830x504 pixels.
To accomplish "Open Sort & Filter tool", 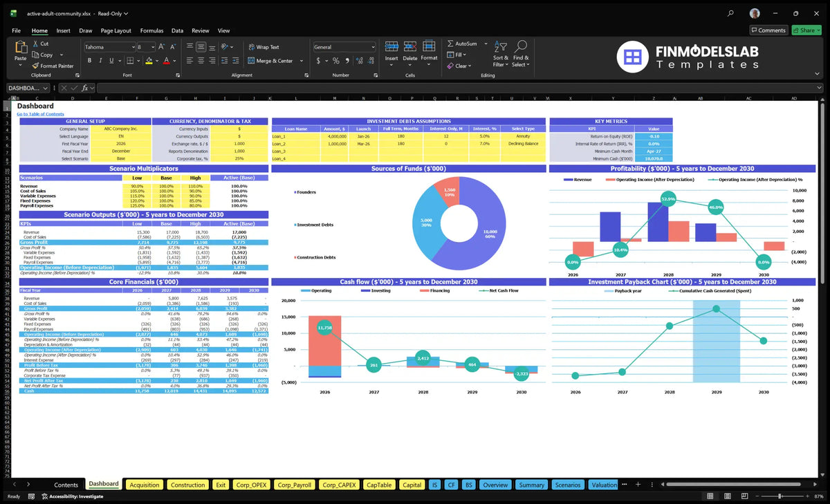I will coord(501,46).
